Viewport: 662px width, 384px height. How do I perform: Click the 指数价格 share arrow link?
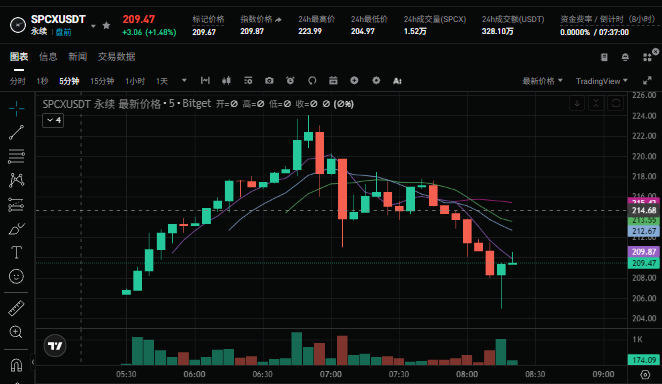pos(278,20)
